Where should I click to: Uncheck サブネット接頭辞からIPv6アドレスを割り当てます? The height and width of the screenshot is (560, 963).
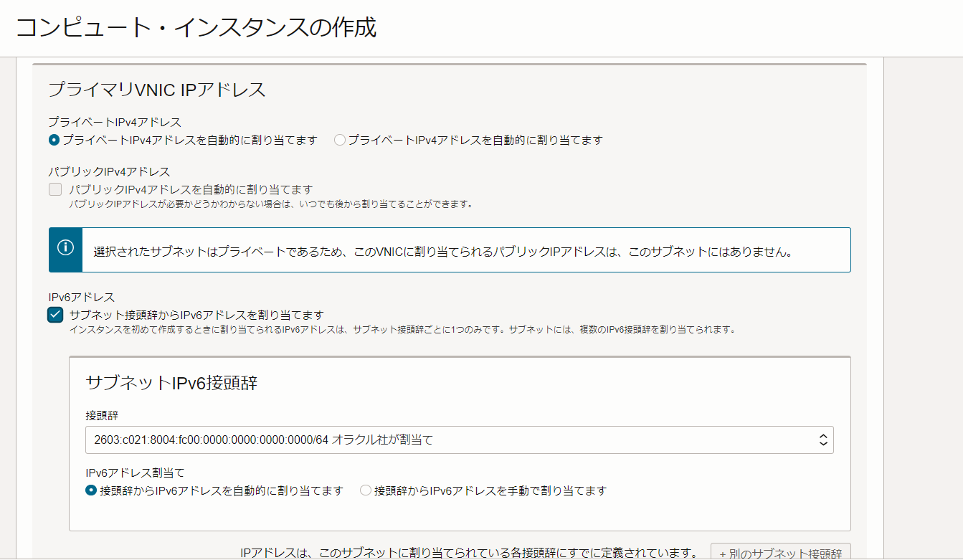pyautogui.click(x=55, y=314)
